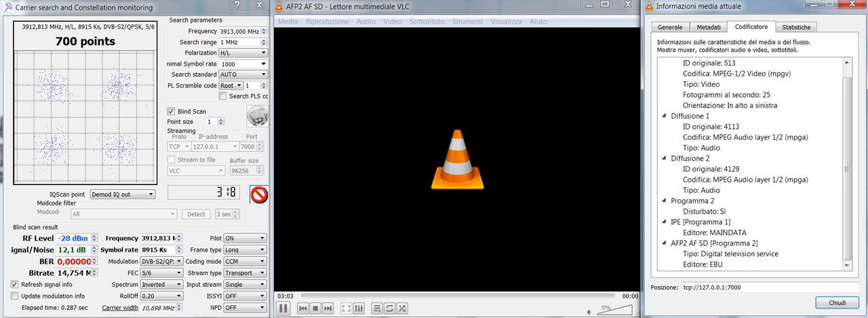Screen dimensions: 868x318
Task: Enable Update modulation info checkbox
Action: click(x=15, y=296)
